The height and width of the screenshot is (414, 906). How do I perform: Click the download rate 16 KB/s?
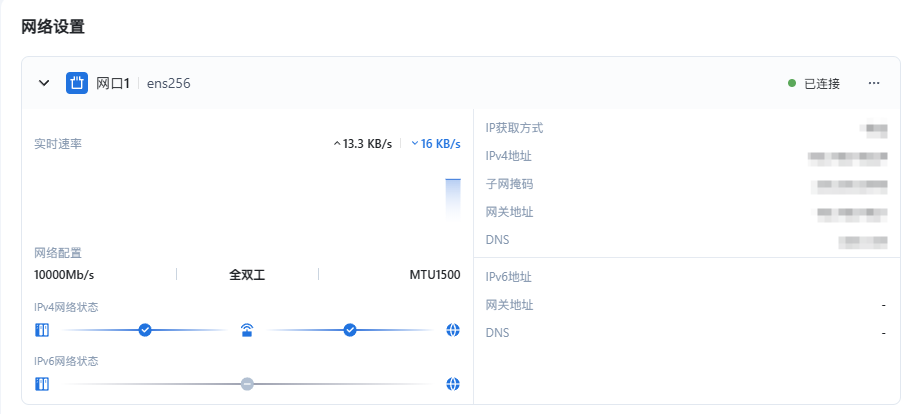tap(436, 144)
